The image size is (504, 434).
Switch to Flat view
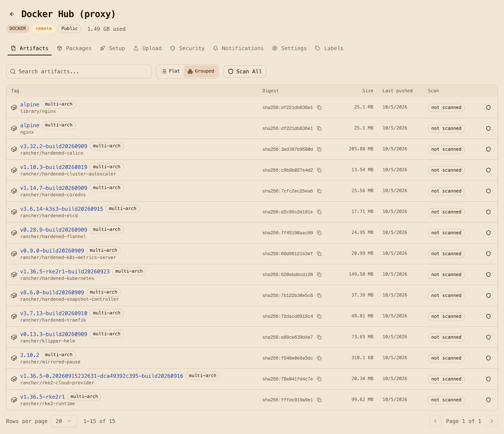(171, 71)
